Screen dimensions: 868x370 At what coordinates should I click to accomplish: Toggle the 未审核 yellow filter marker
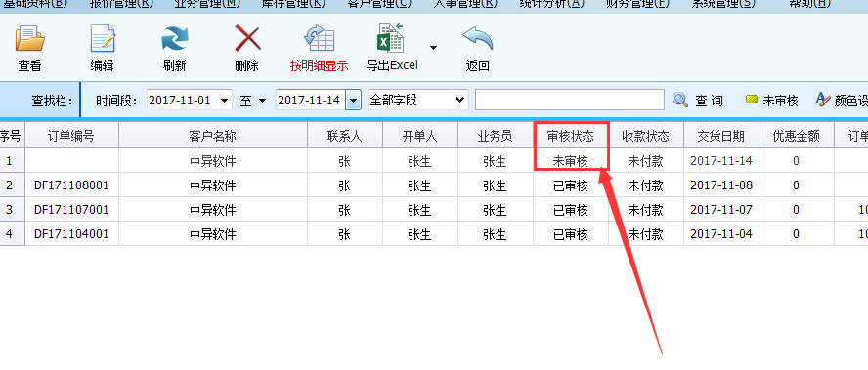pos(752,101)
